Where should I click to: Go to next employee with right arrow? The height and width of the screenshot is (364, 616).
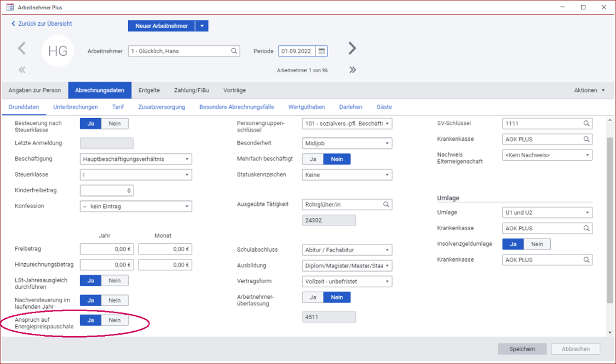pos(352,48)
